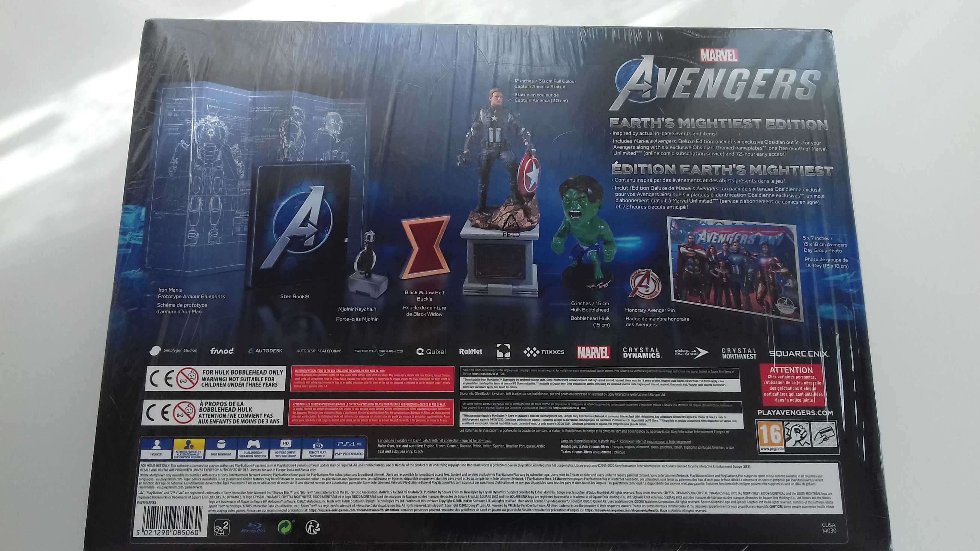The width and height of the screenshot is (980, 551).
Task: Click the PEGI violence fist descriptor icon
Action: point(797,434)
